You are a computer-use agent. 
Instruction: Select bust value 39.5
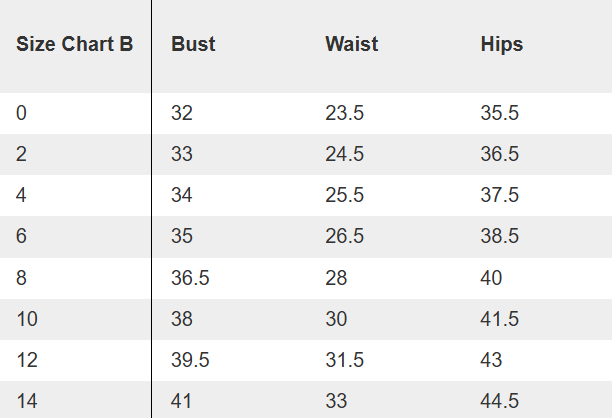coord(190,360)
